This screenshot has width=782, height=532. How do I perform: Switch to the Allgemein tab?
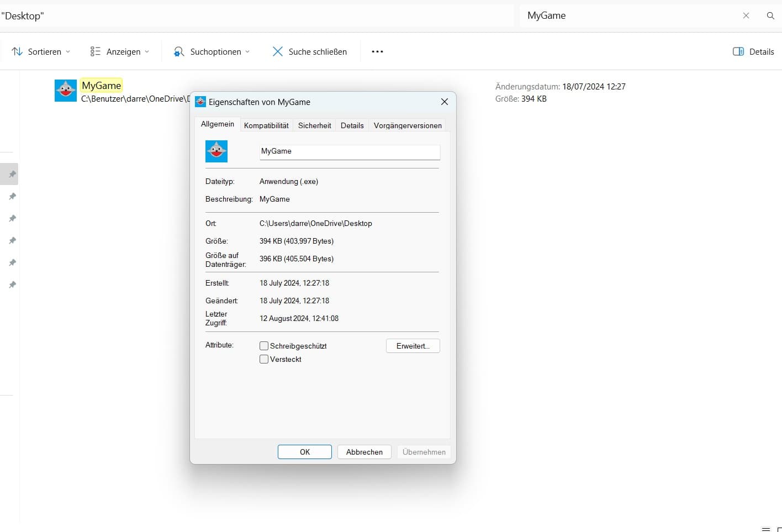(x=218, y=124)
